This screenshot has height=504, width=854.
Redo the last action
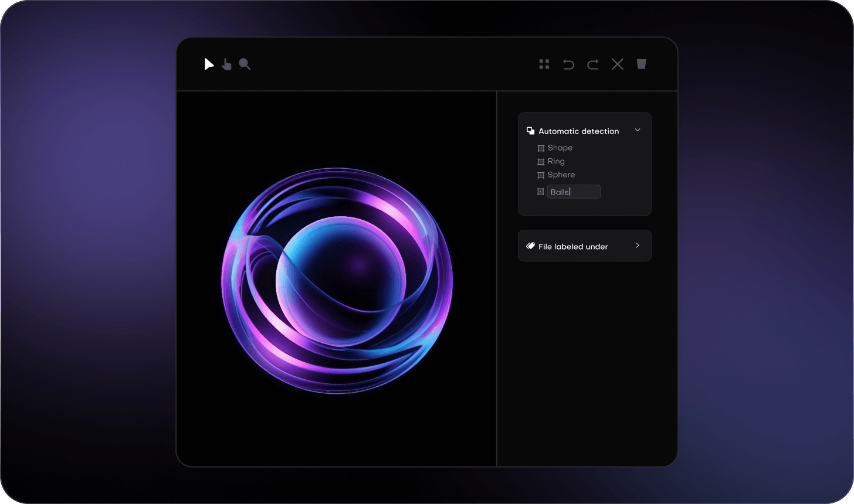tap(592, 64)
